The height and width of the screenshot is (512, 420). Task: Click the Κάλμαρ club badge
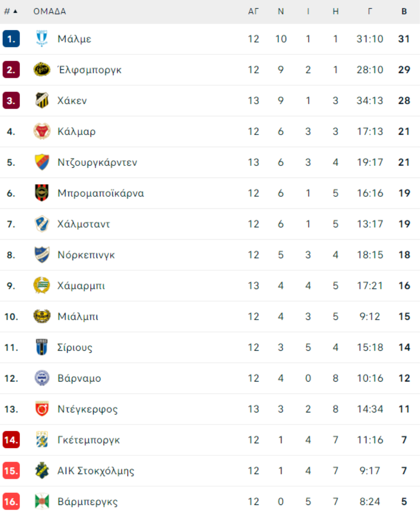(42, 131)
